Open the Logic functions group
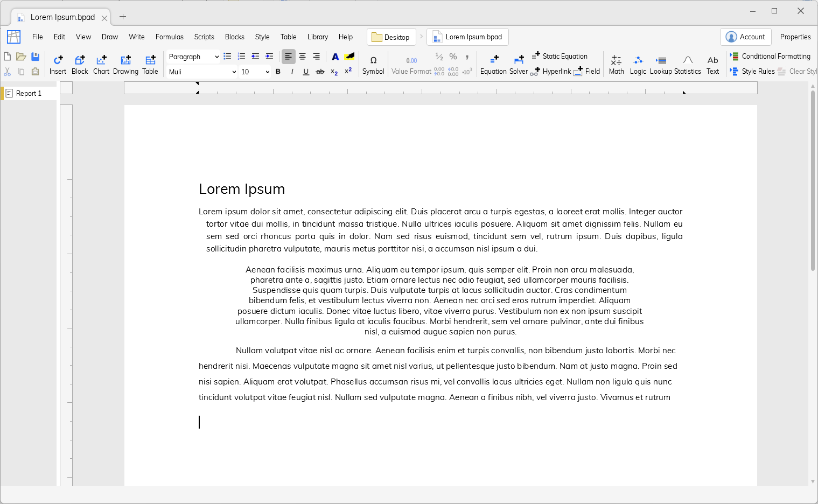The height and width of the screenshot is (504, 818). (x=638, y=65)
